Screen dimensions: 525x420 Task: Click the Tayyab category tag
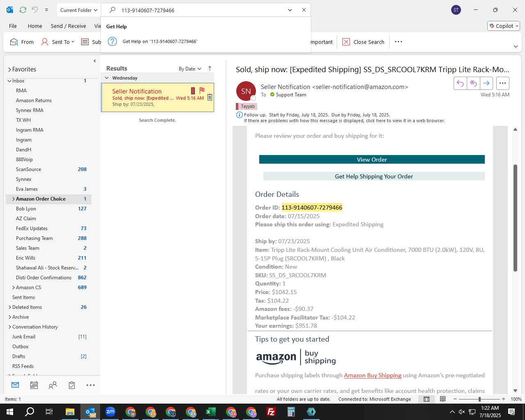tap(247, 106)
